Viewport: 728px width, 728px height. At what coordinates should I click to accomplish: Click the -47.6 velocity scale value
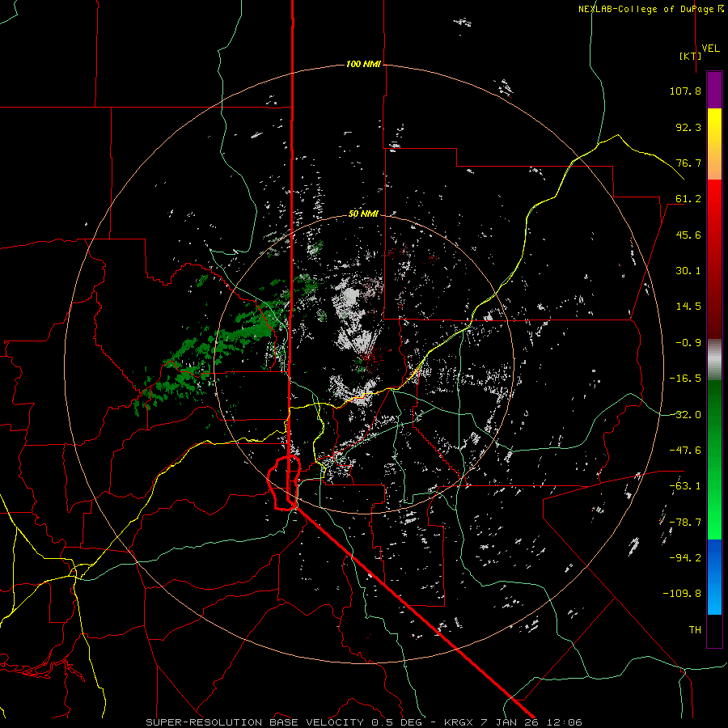(x=685, y=451)
